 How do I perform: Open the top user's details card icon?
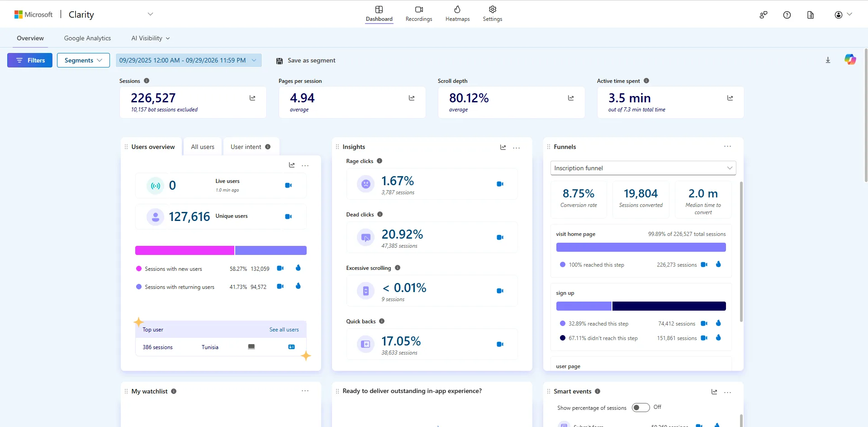[x=291, y=347]
